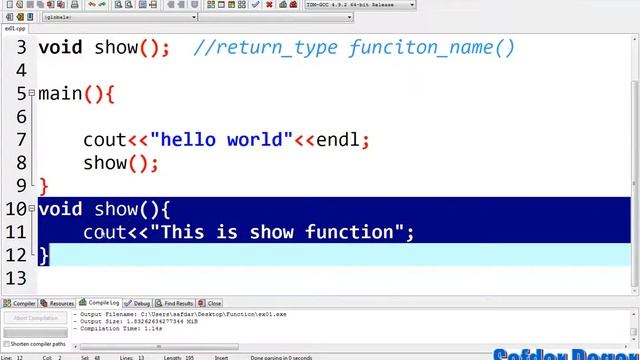Click the Compile icon with colored squares

(211, 4)
